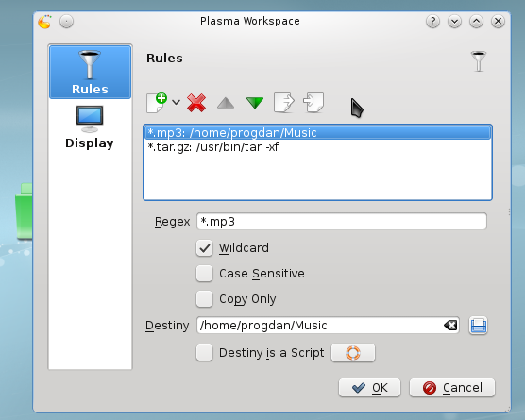Open the add rule dropdown arrow

coord(177,103)
